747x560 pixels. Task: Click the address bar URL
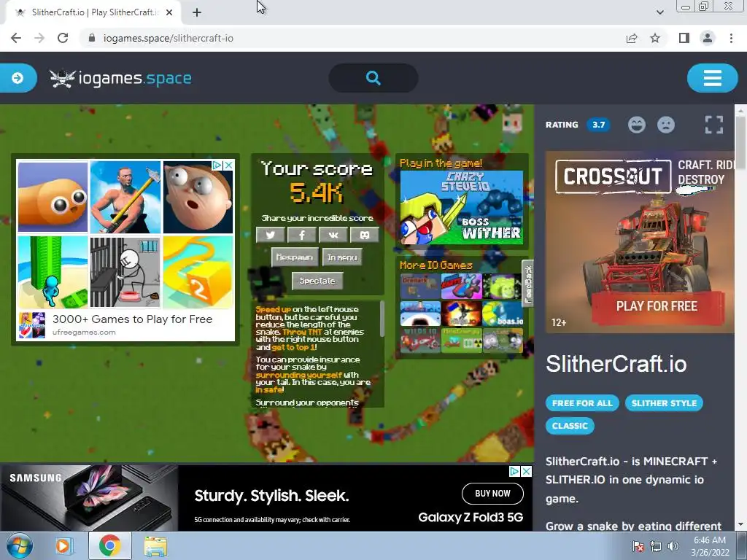point(169,38)
